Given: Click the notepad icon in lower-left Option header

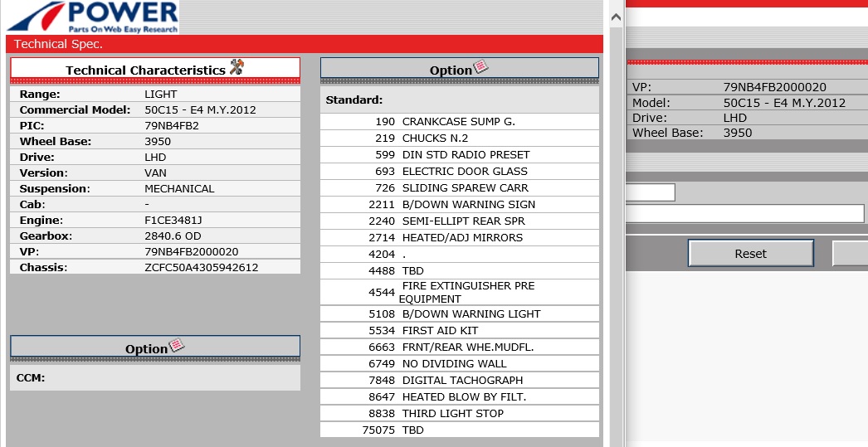Looking at the screenshot, I should [176, 345].
